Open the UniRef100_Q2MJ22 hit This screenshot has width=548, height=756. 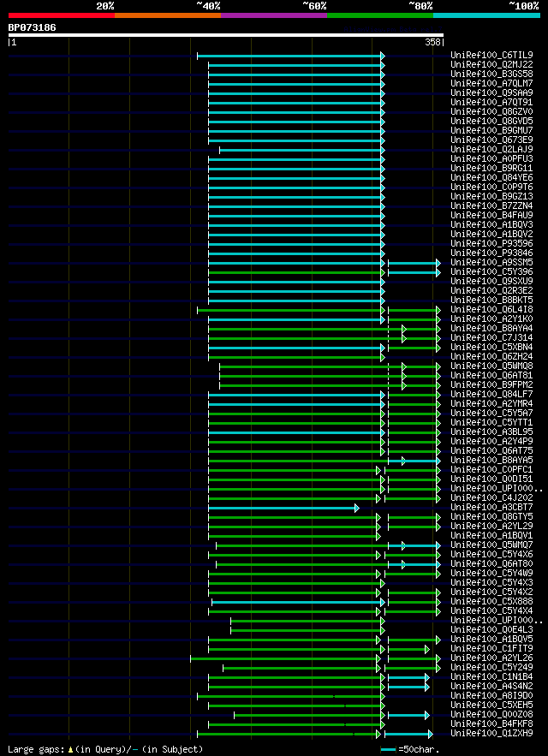(491, 65)
